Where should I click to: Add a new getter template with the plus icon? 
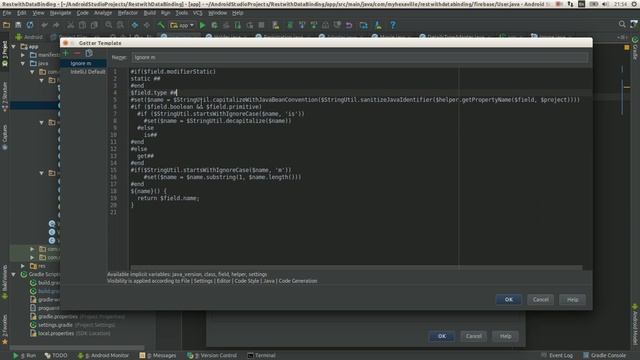pos(65,53)
